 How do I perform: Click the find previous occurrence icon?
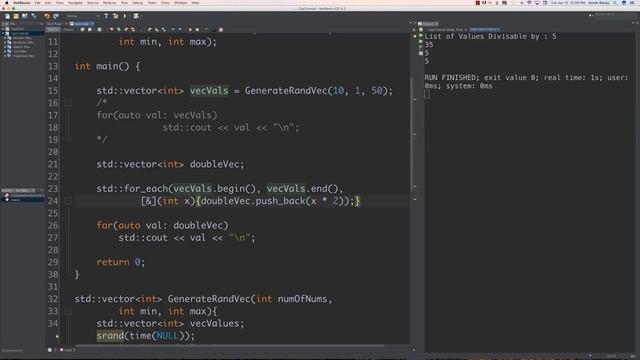click(x=118, y=29)
